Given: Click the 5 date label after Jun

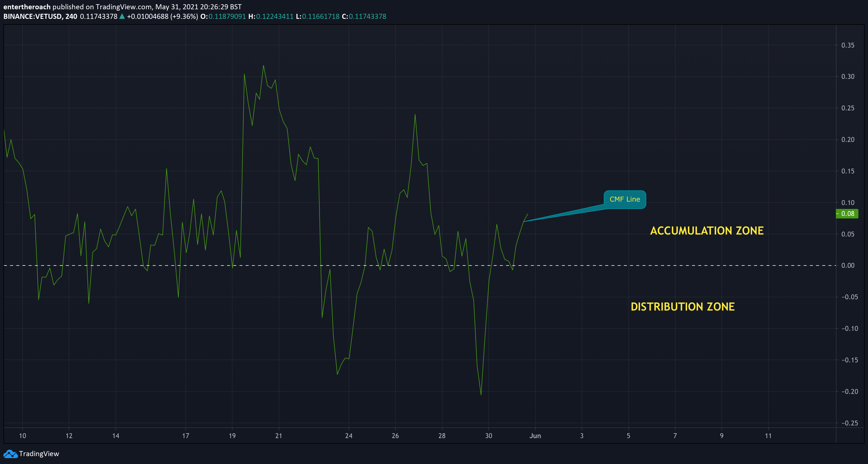Looking at the screenshot, I should pos(628,436).
